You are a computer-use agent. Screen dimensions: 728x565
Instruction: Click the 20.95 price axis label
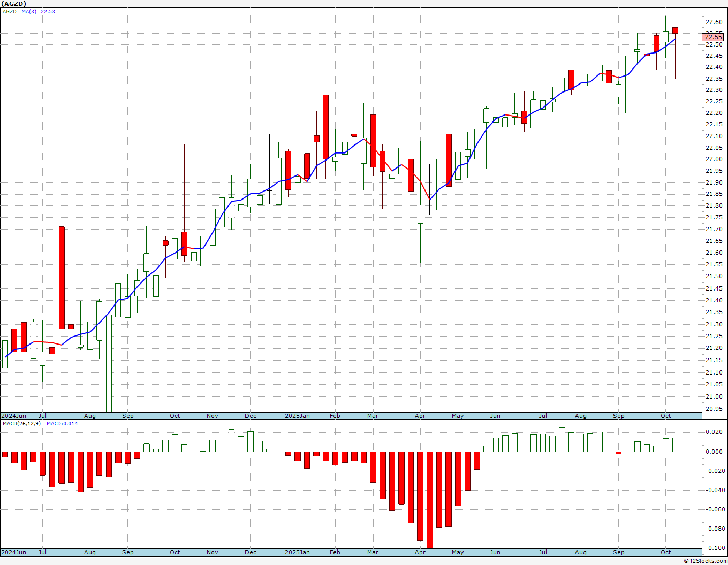(714, 409)
